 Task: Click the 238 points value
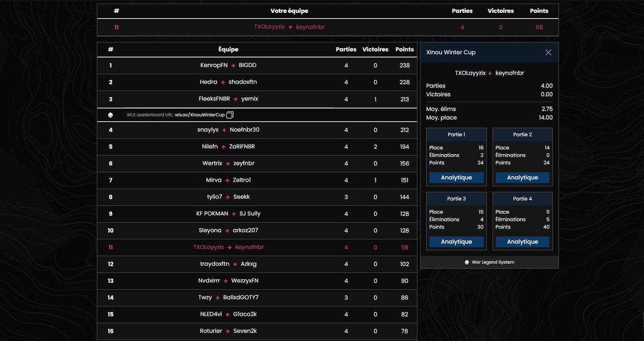click(405, 66)
